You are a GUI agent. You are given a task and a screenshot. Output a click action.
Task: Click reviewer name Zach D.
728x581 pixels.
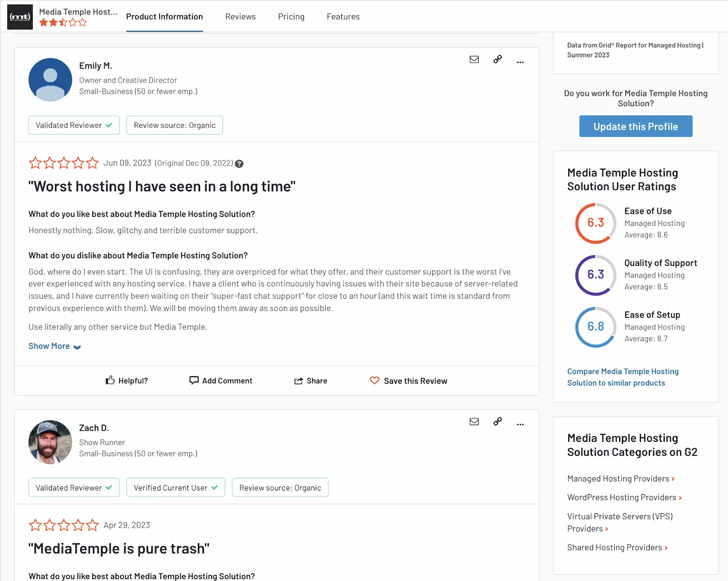point(94,428)
